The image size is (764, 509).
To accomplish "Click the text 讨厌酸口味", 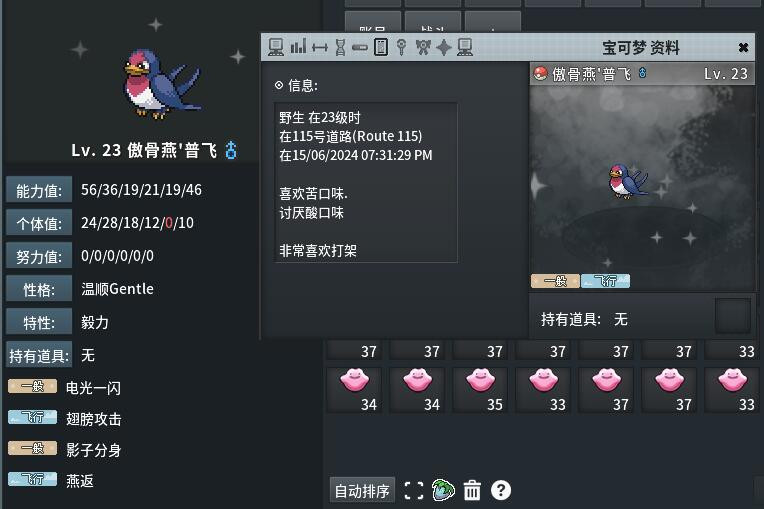I will [311, 212].
